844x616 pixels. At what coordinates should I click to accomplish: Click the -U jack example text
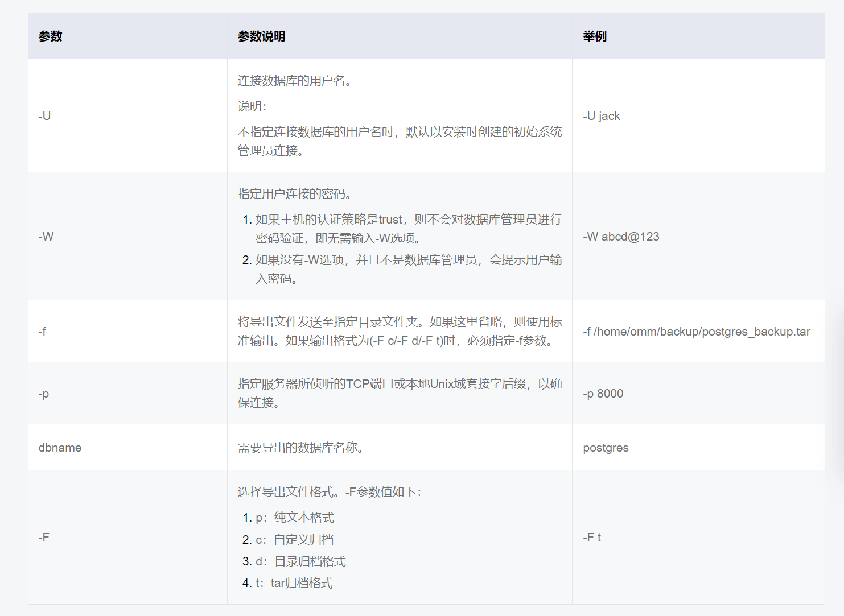click(602, 115)
